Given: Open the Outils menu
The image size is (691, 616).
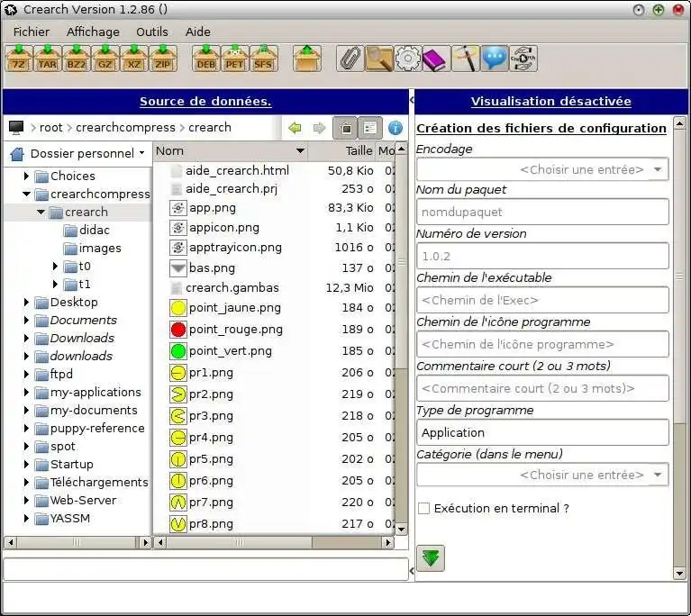Looking at the screenshot, I should (x=152, y=32).
